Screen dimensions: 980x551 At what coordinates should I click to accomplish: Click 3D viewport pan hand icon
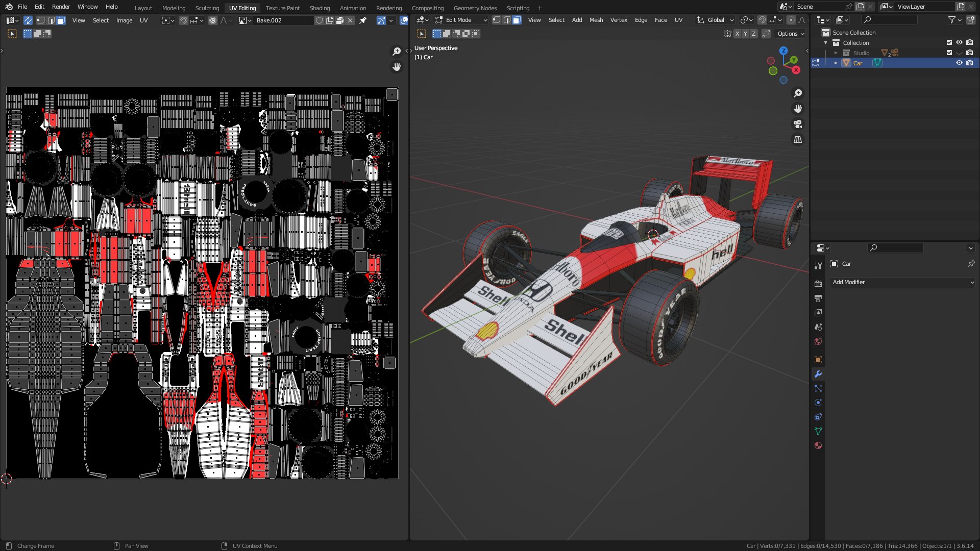pos(798,109)
